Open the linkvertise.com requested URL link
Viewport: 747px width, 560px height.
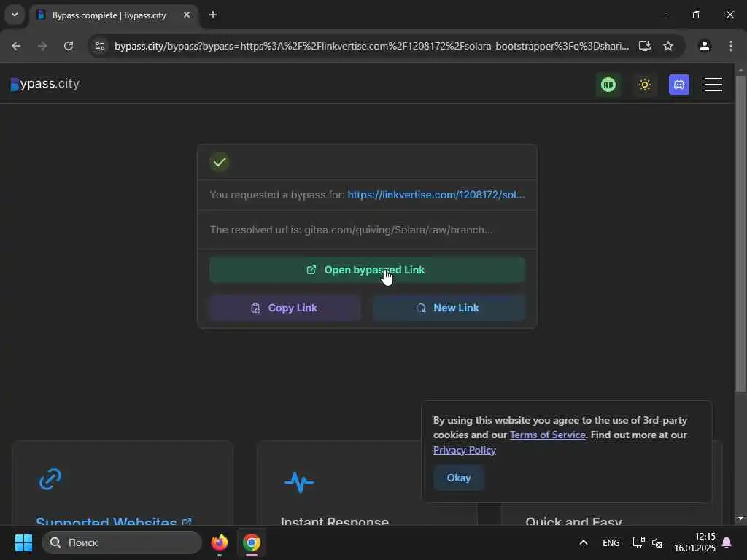[x=436, y=195]
